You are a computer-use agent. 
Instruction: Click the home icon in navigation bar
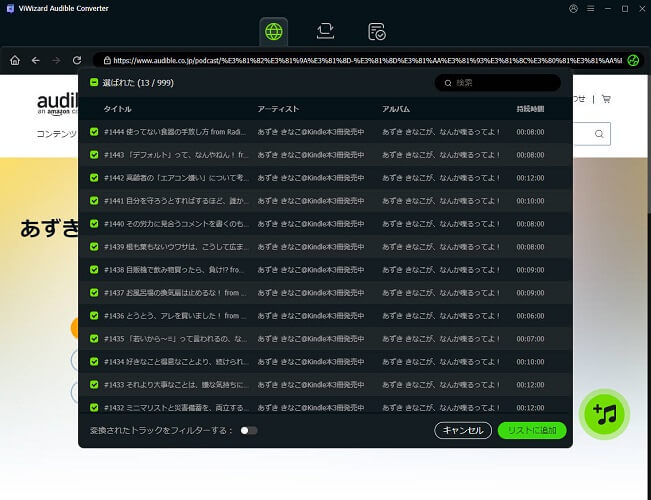coord(15,61)
